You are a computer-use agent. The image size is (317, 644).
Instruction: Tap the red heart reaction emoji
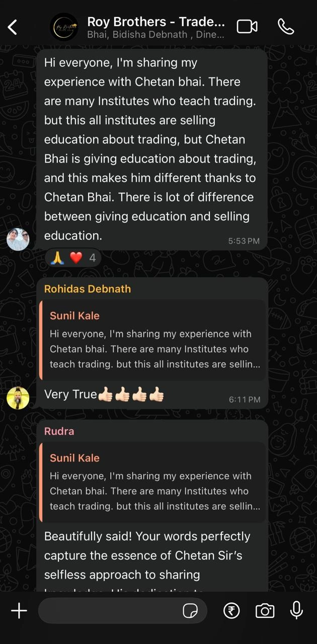(76, 258)
